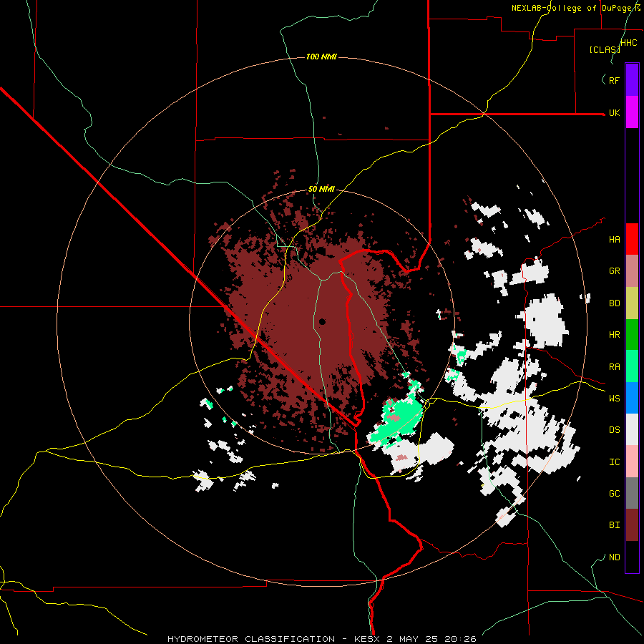Select the light pink IC legend swatch
The width and height of the screenshot is (644, 644).
632,462
